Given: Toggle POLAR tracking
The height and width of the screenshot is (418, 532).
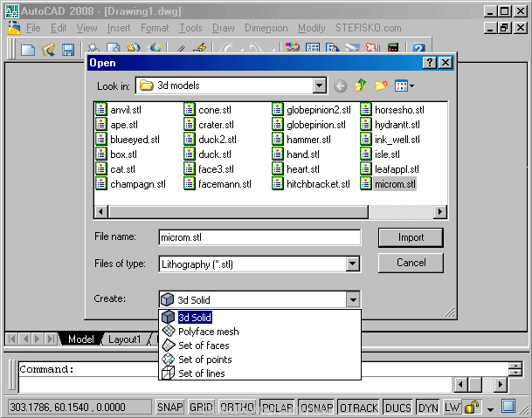Looking at the screenshot, I should (278, 407).
